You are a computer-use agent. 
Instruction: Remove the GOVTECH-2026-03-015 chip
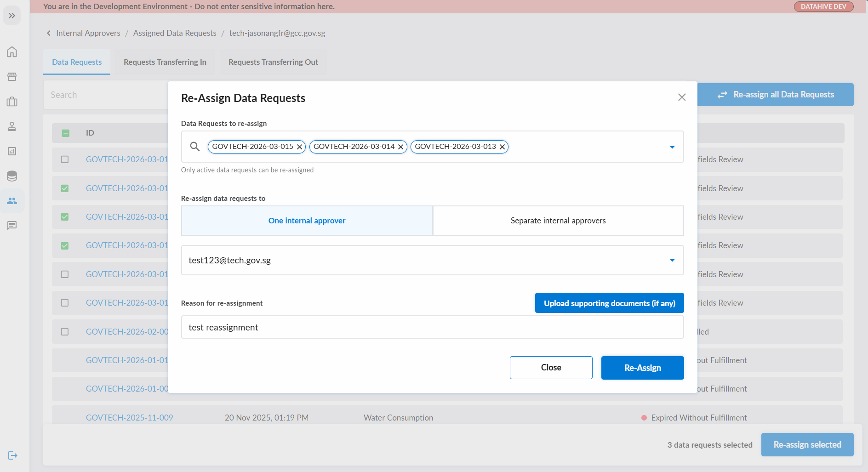tap(300, 147)
